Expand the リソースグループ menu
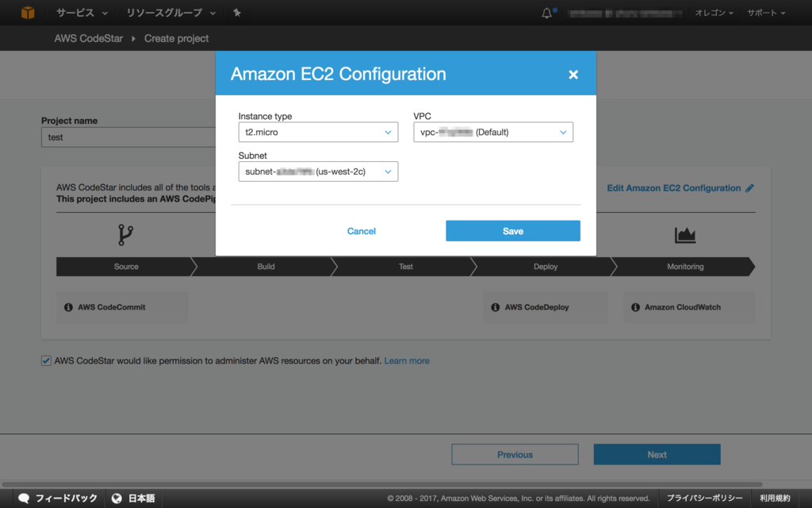Image resolution: width=812 pixels, height=508 pixels. [171, 13]
